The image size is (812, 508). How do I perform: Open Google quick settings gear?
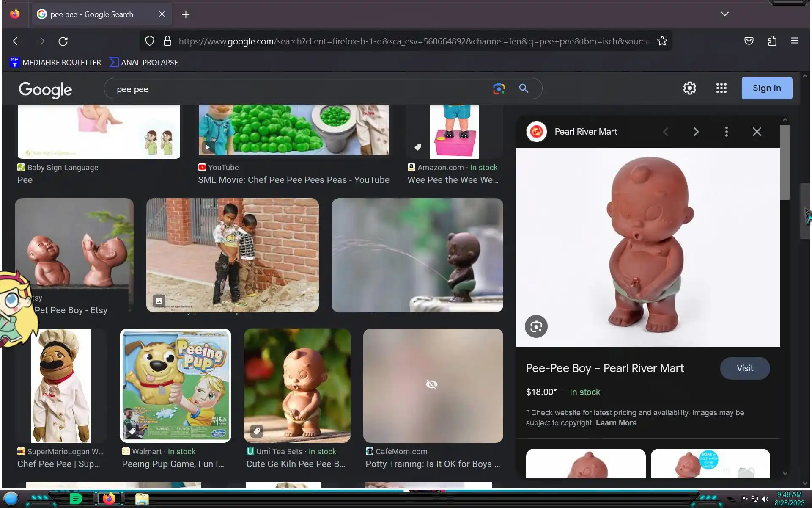(x=689, y=88)
